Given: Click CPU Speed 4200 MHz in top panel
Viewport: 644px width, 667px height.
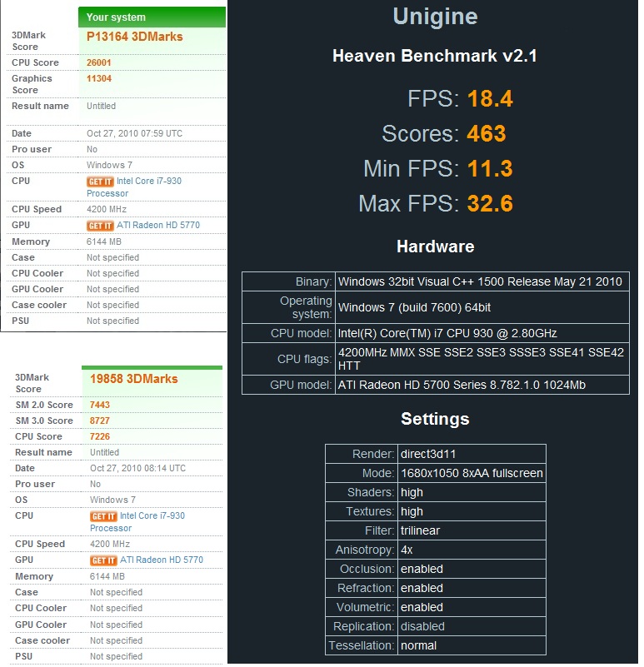Looking at the screenshot, I should pos(107,209).
